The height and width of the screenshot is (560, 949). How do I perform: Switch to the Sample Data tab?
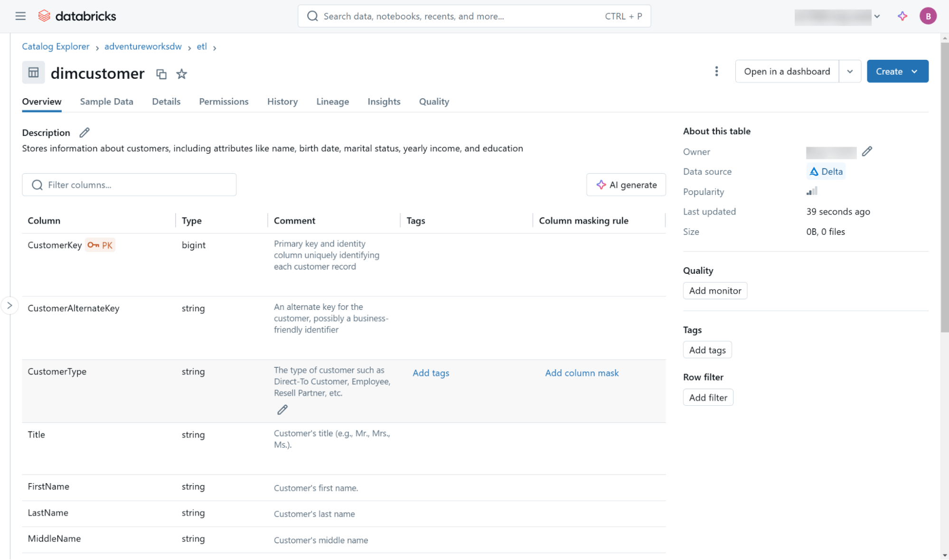106,102
